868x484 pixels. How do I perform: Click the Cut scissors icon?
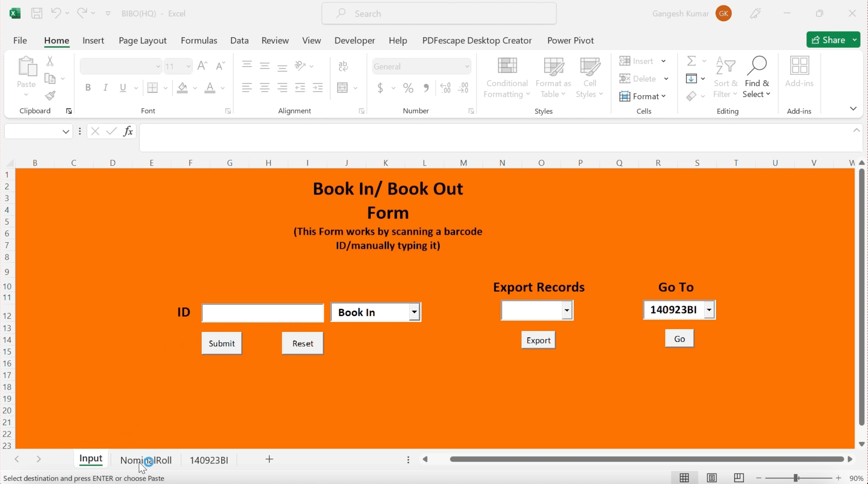(50, 61)
